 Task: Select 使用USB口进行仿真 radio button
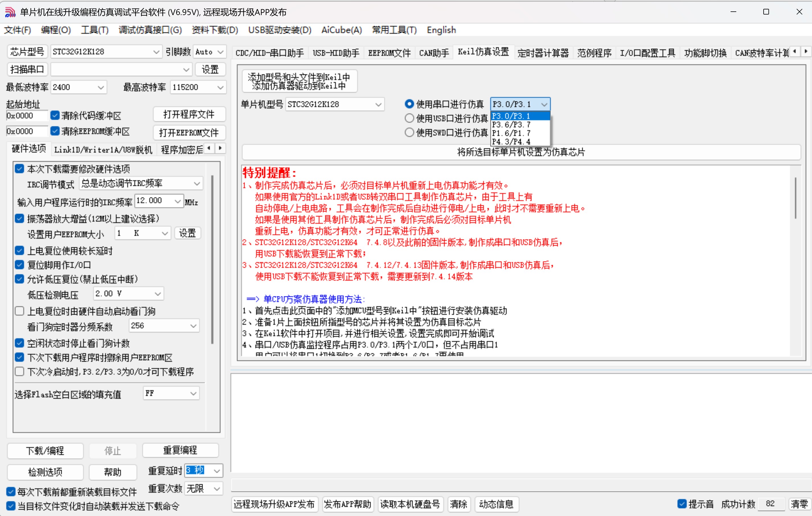pyautogui.click(x=409, y=118)
